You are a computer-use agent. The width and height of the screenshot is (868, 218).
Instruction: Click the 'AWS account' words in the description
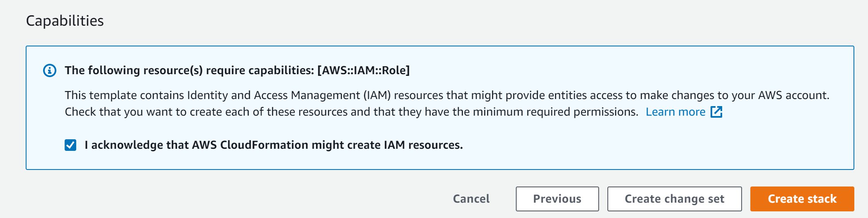click(793, 95)
